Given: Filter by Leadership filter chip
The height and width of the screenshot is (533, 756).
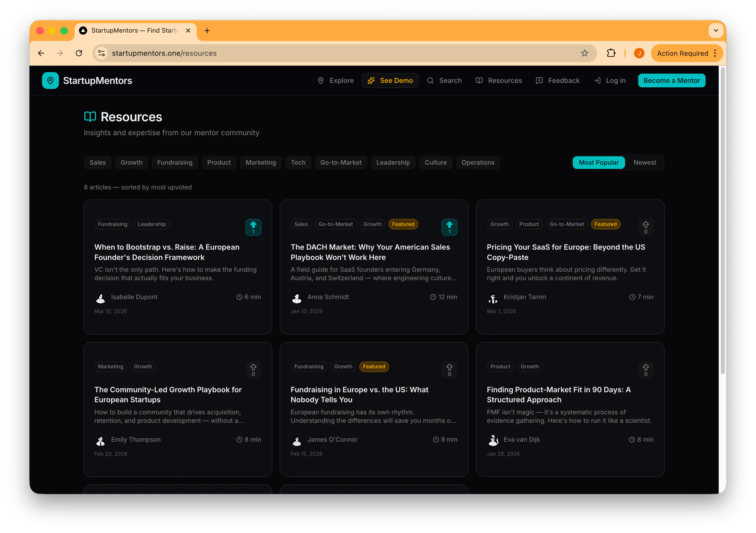Looking at the screenshot, I should (x=393, y=163).
